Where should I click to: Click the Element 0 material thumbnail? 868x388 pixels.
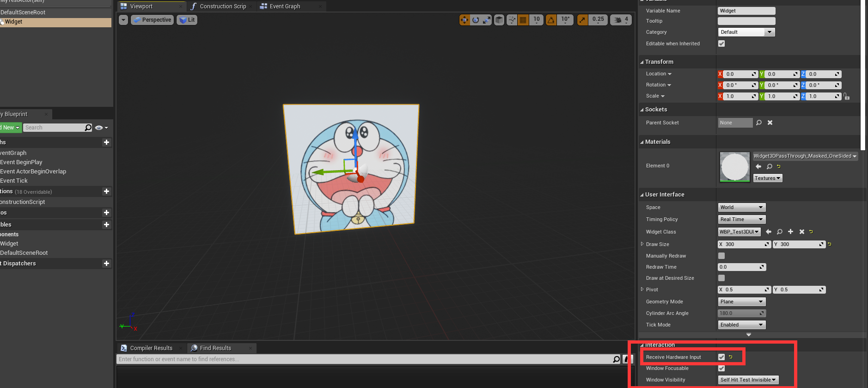(735, 167)
